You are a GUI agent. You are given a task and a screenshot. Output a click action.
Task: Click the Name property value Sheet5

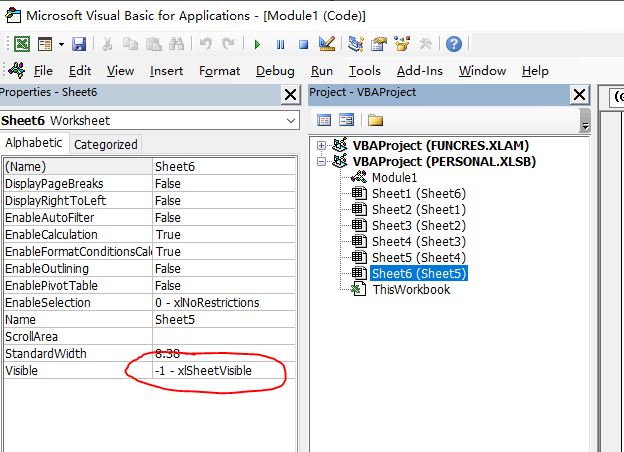pyautogui.click(x=224, y=320)
